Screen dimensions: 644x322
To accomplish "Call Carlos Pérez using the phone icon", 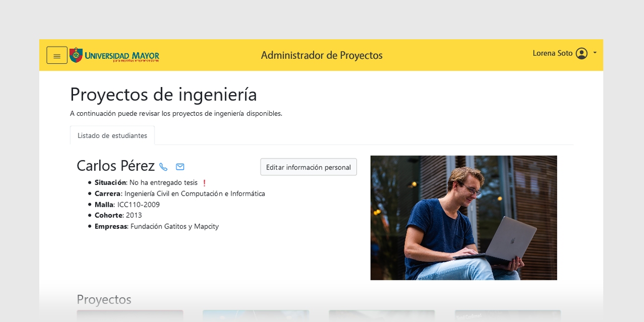I will click(163, 167).
